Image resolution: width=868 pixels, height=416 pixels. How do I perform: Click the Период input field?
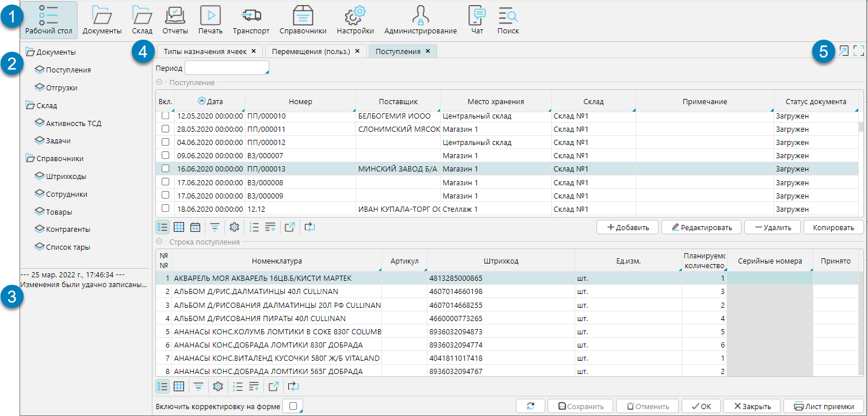[x=227, y=68]
